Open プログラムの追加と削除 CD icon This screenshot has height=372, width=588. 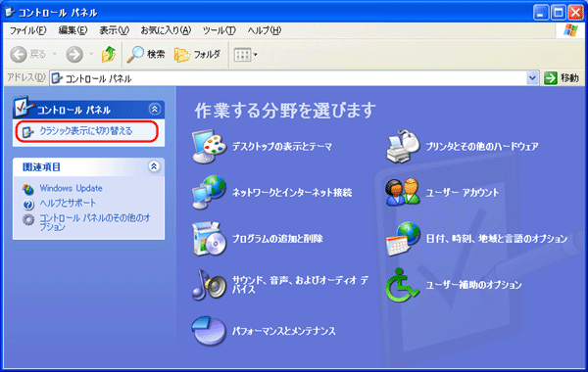coord(210,239)
